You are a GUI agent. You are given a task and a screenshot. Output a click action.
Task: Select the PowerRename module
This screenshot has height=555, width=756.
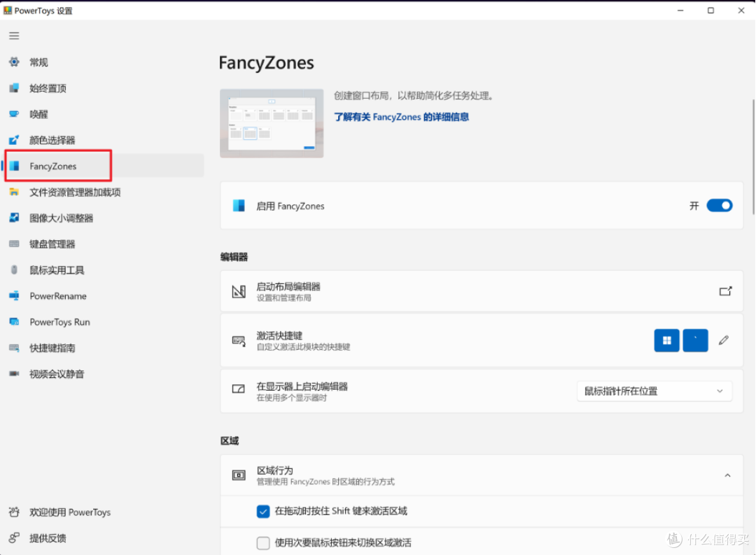coord(58,296)
